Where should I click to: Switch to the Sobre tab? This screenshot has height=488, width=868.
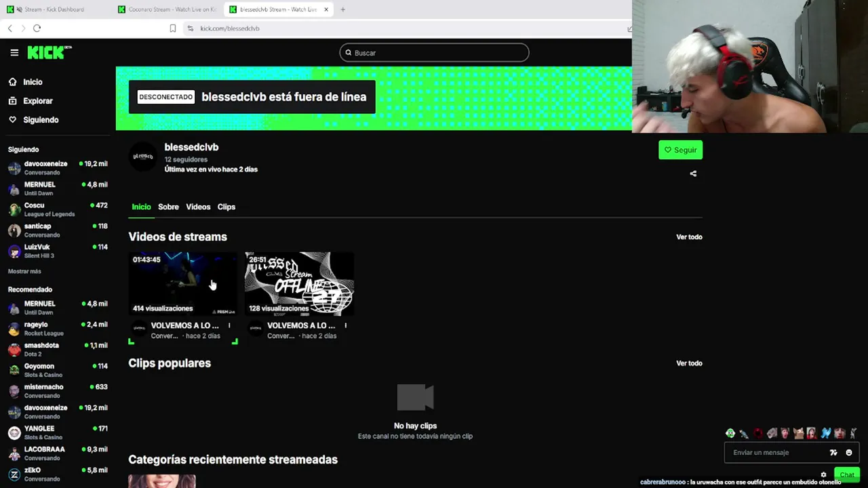pos(168,207)
